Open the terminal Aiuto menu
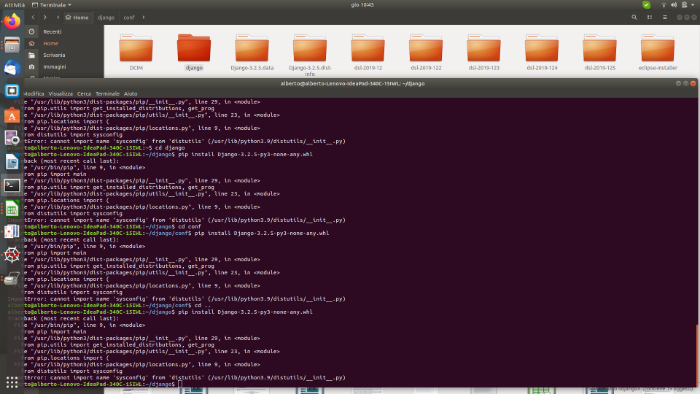Screen dimensions: 700x394 click(130, 94)
